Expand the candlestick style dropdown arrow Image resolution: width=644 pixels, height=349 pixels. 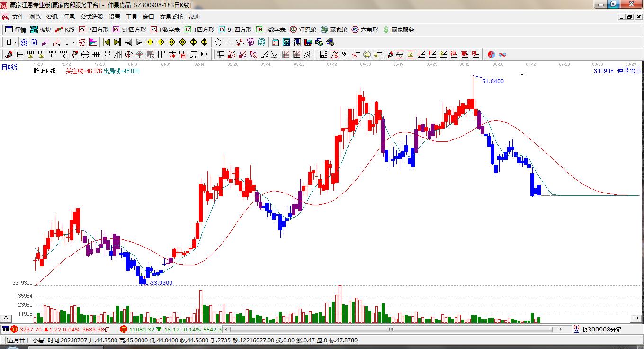tap(73, 42)
